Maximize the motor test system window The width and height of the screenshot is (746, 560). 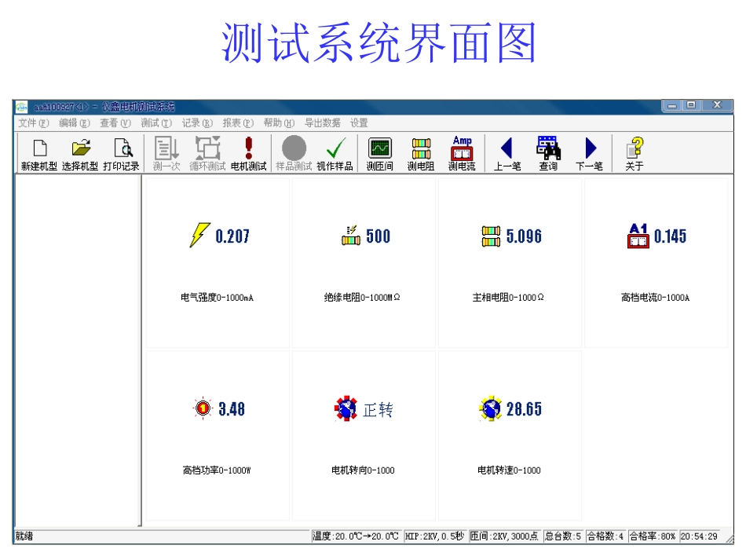tap(692, 104)
